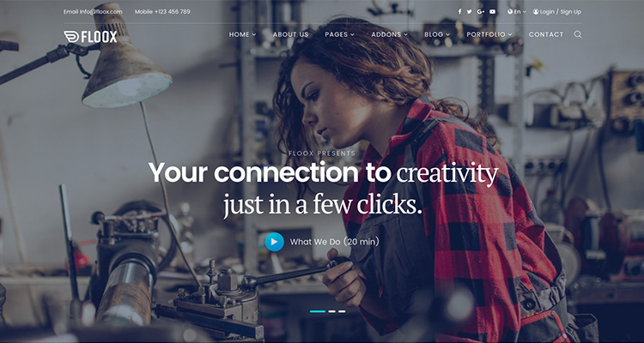644x343 pixels.
Task: Expand the Addons menu dropdown
Action: point(389,34)
